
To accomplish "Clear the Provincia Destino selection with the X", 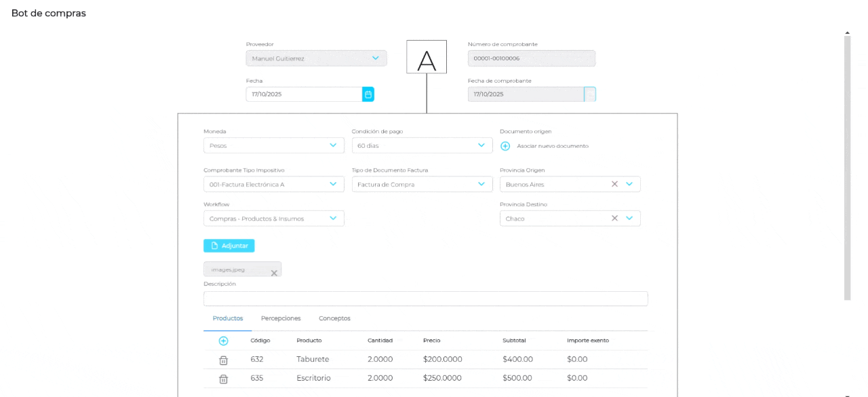I will [614, 218].
